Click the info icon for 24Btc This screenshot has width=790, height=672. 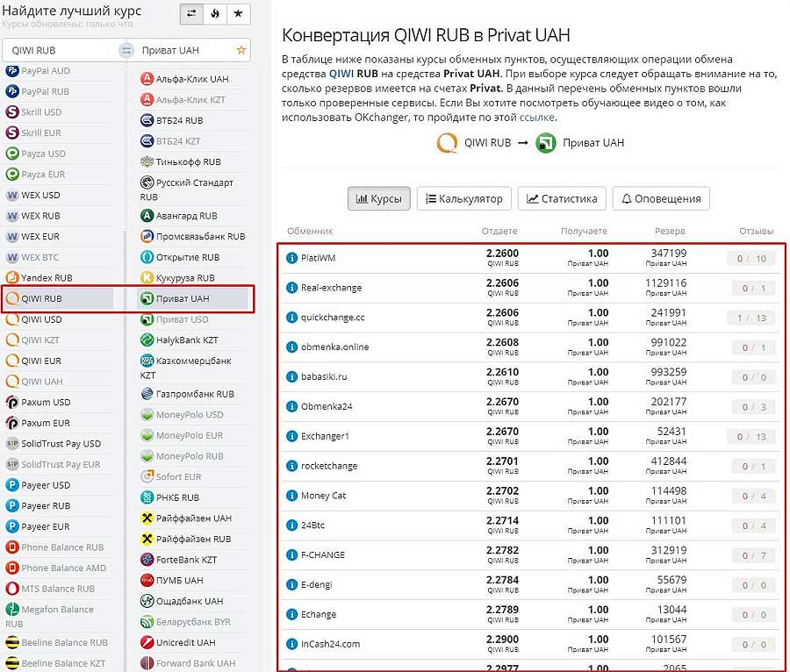point(291,525)
